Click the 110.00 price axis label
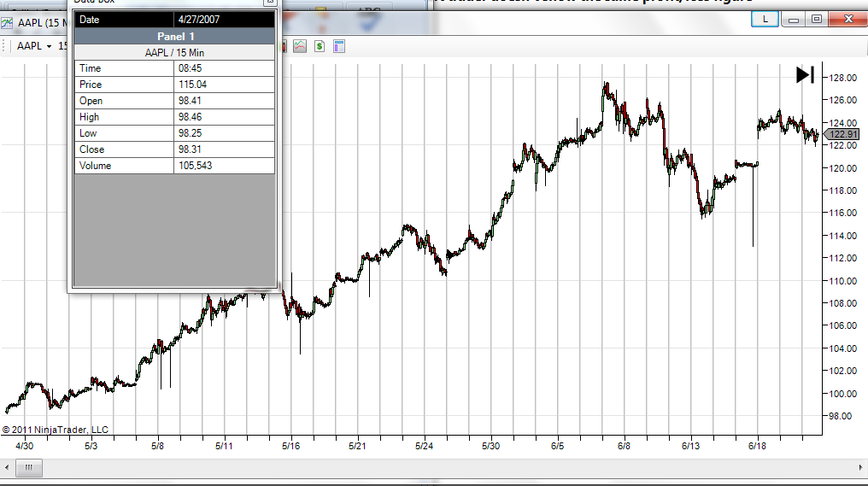 842,281
